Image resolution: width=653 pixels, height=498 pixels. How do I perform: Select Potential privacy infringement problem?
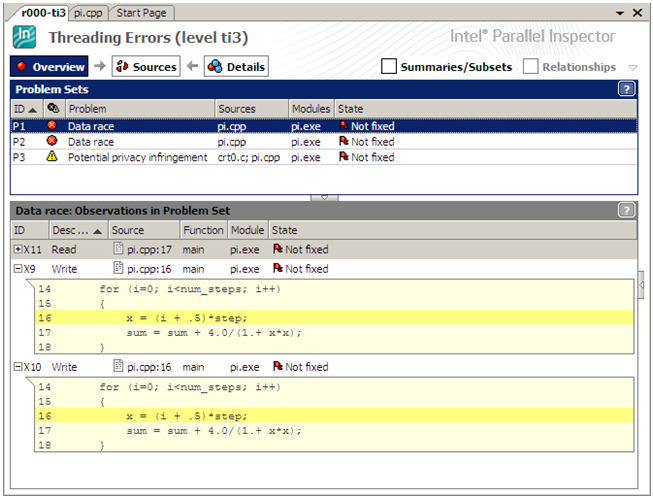coord(137,157)
